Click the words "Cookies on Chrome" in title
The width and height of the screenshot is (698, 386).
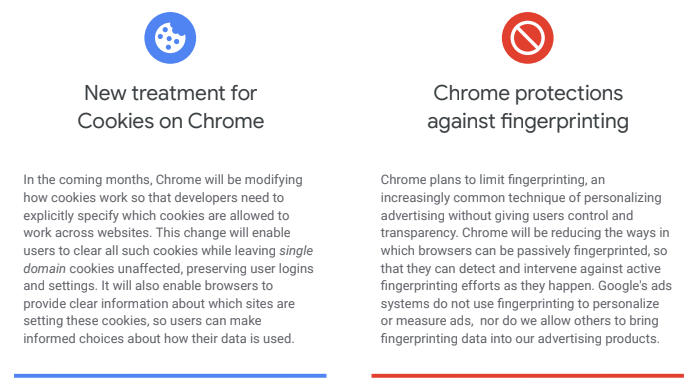[170, 121]
